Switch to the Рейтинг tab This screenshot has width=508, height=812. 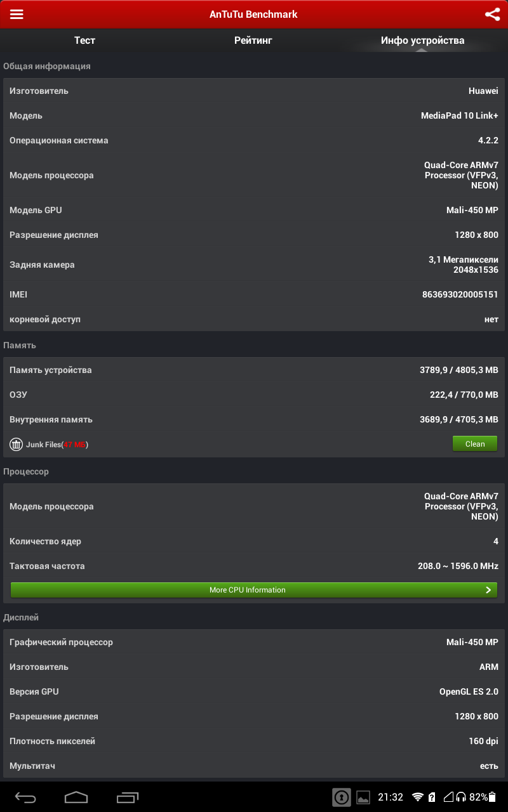click(x=253, y=41)
